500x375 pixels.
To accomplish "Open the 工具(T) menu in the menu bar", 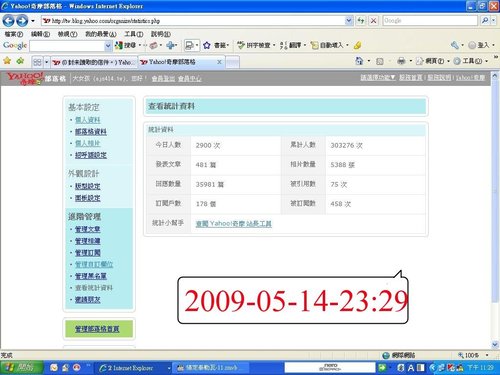I will pyautogui.click(x=134, y=34).
